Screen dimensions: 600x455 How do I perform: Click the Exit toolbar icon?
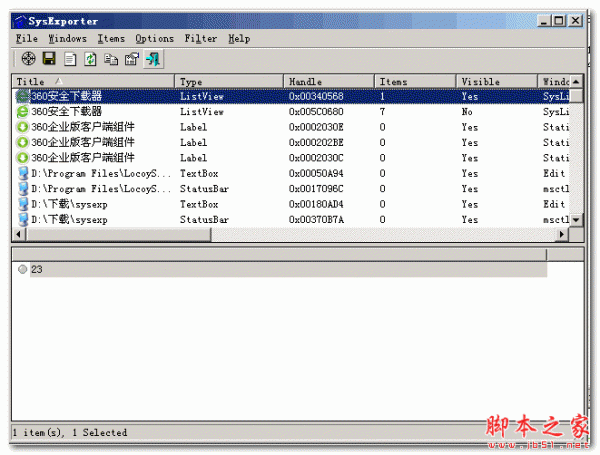[x=153, y=59]
